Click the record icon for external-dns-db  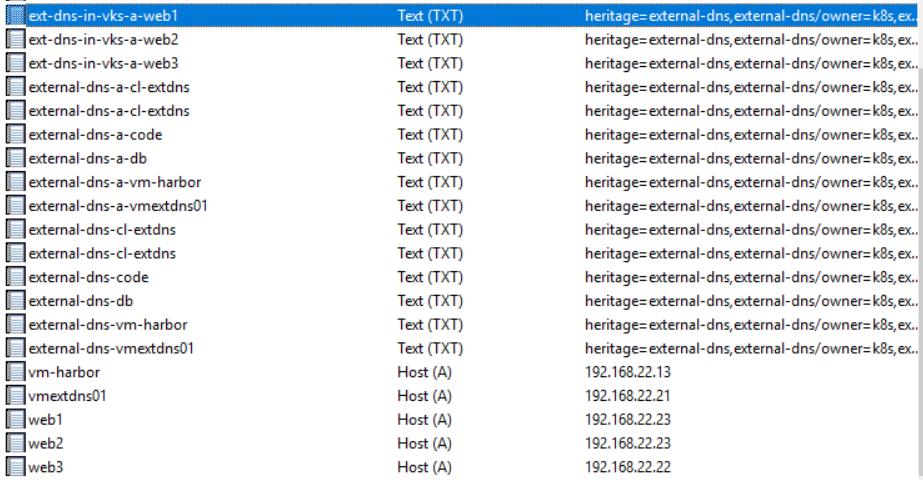[x=15, y=301]
